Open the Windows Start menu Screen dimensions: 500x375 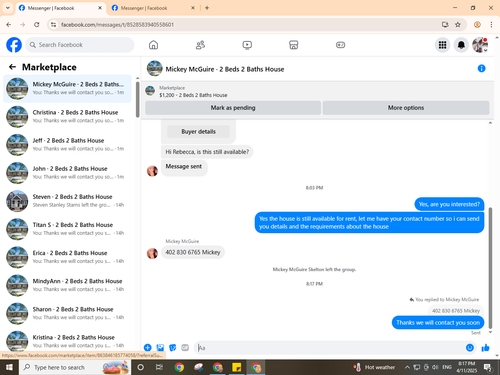[9, 367]
